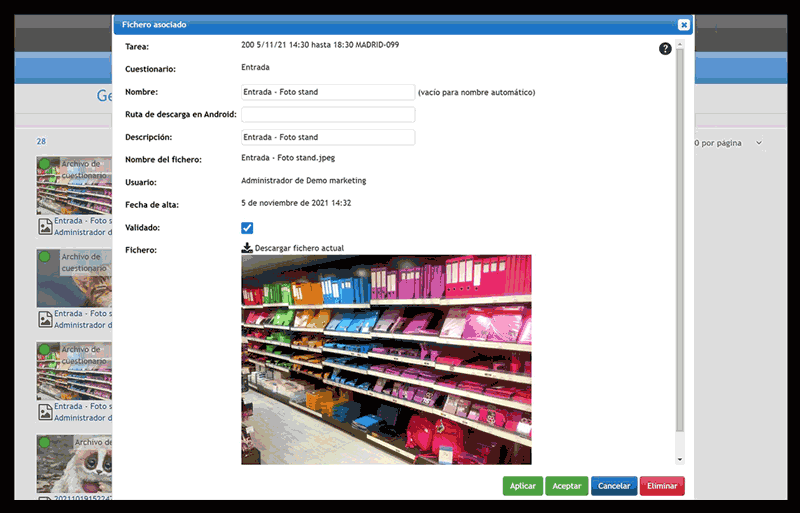Image resolution: width=800 pixels, height=513 pixels.
Task: Click image file icon under third thumbnail
Action: 45,412
